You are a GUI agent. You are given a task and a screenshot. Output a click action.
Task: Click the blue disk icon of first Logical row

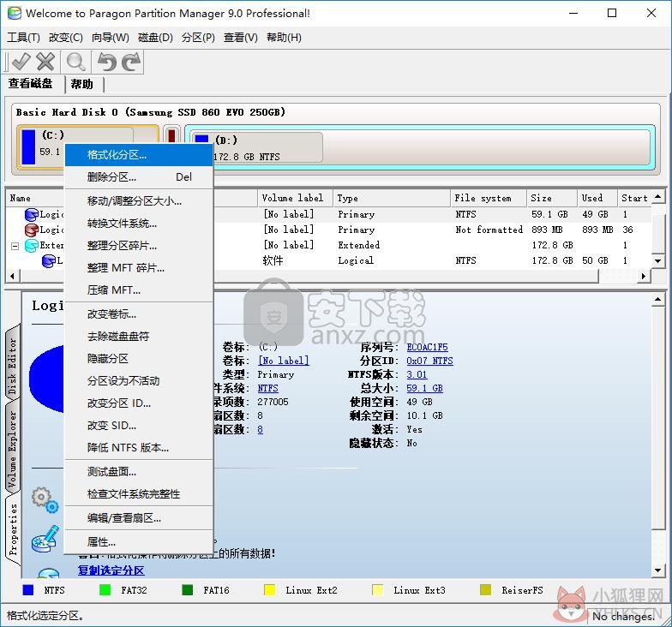(x=31, y=214)
